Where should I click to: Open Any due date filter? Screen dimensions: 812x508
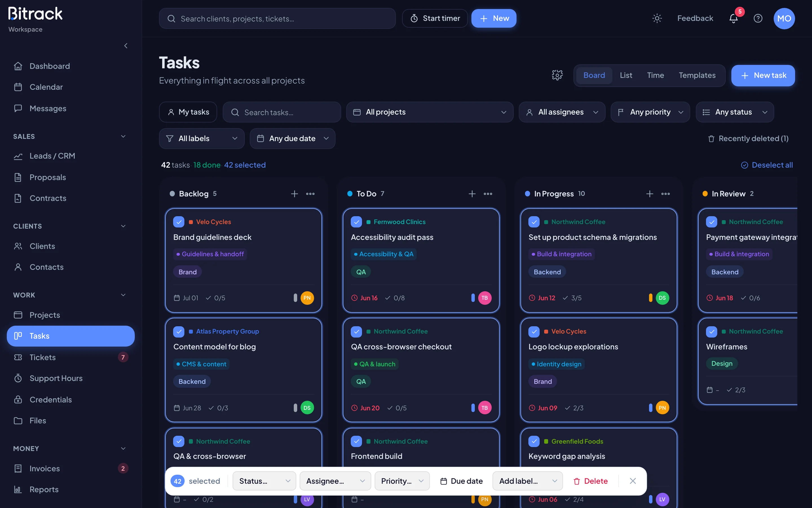pos(292,138)
